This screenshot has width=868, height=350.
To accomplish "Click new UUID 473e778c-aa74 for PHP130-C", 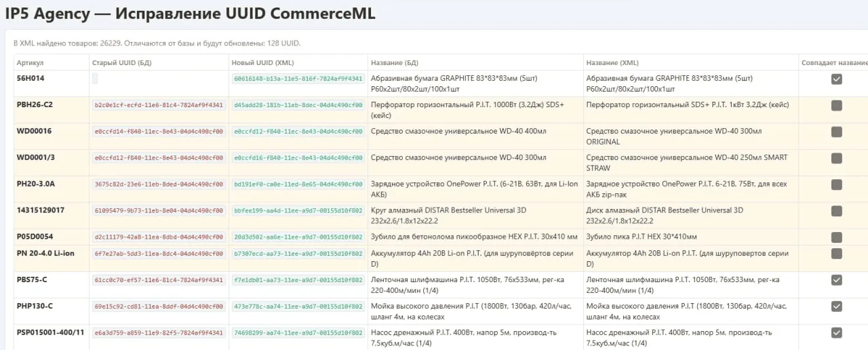I will click(298, 307).
